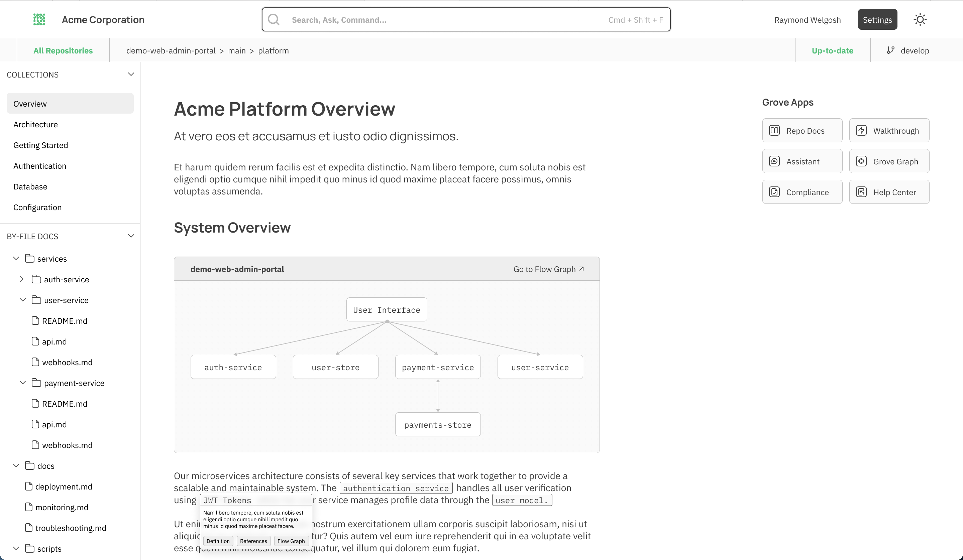Open the All Repositories tab
This screenshot has width=963, height=560.
tap(63, 50)
